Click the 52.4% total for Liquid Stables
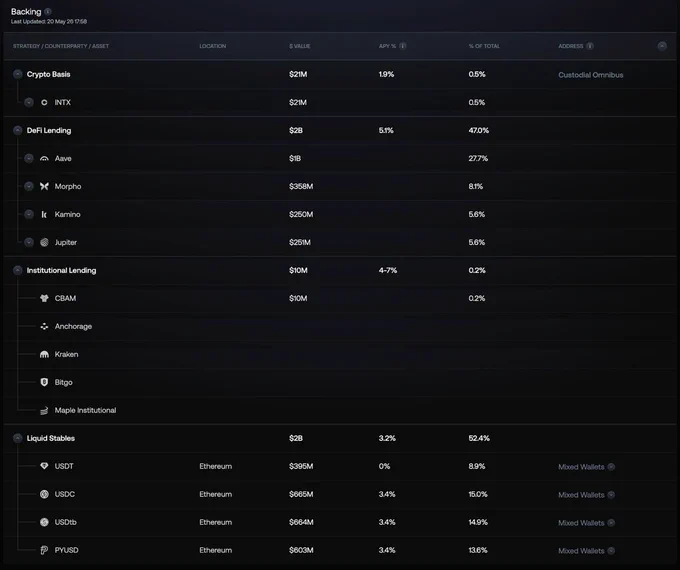This screenshot has height=570, width=680. point(479,438)
